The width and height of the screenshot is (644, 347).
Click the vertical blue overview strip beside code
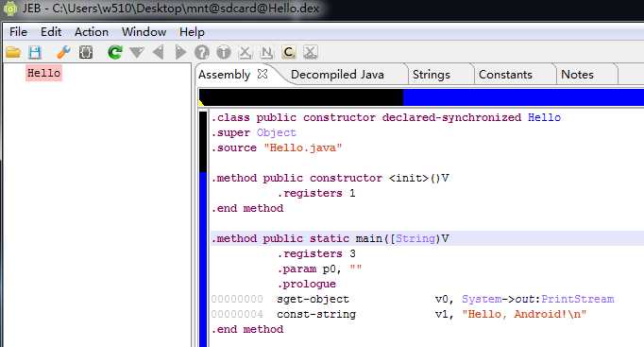tap(203, 259)
